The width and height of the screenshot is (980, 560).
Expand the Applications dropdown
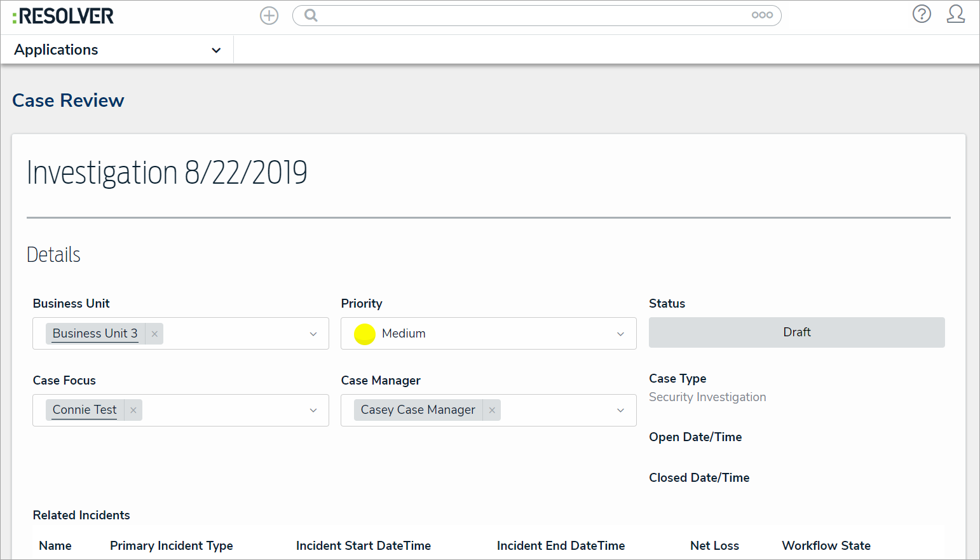tap(216, 50)
